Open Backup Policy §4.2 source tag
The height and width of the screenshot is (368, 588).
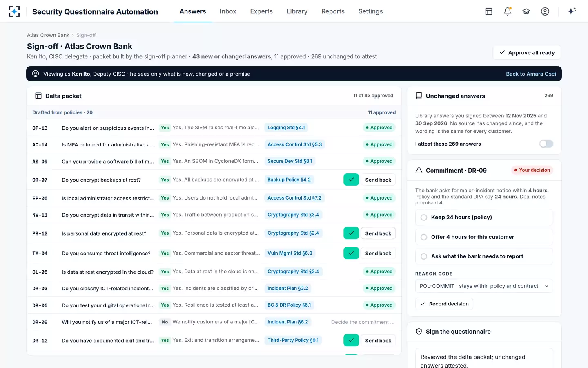point(289,180)
